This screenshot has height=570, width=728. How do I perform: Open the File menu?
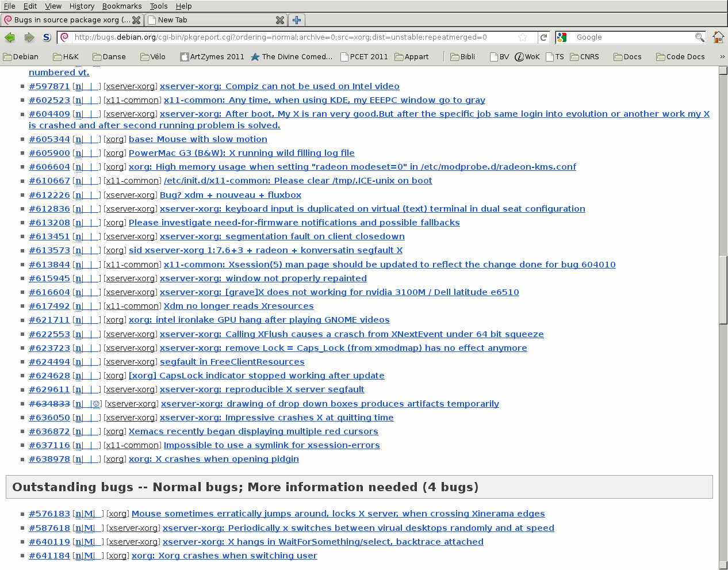pyautogui.click(x=10, y=6)
